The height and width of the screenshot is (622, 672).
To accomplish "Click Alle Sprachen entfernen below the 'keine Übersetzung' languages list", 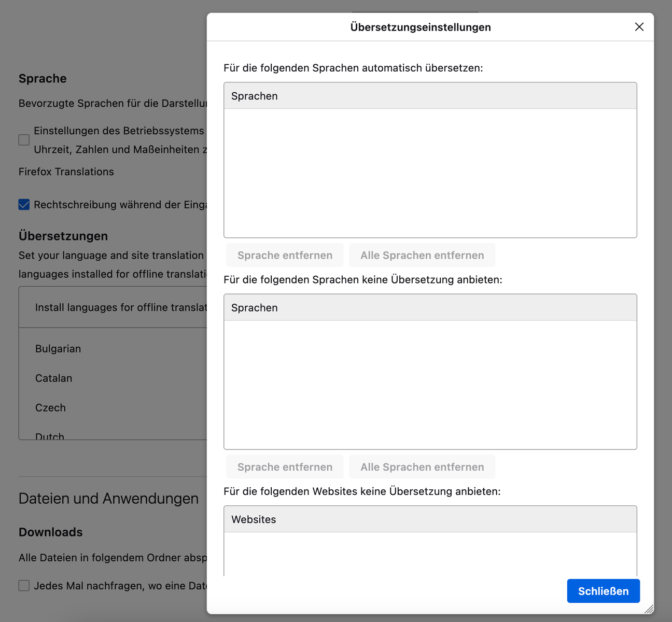I will [x=422, y=467].
